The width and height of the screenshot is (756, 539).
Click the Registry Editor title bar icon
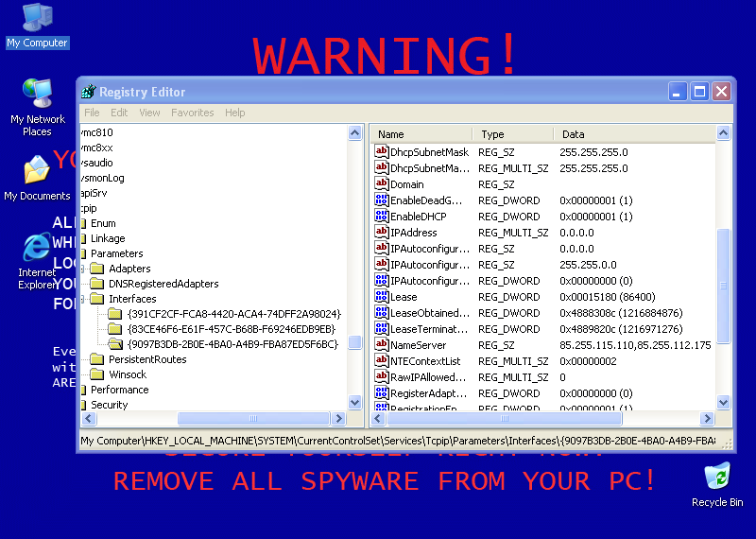89,91
